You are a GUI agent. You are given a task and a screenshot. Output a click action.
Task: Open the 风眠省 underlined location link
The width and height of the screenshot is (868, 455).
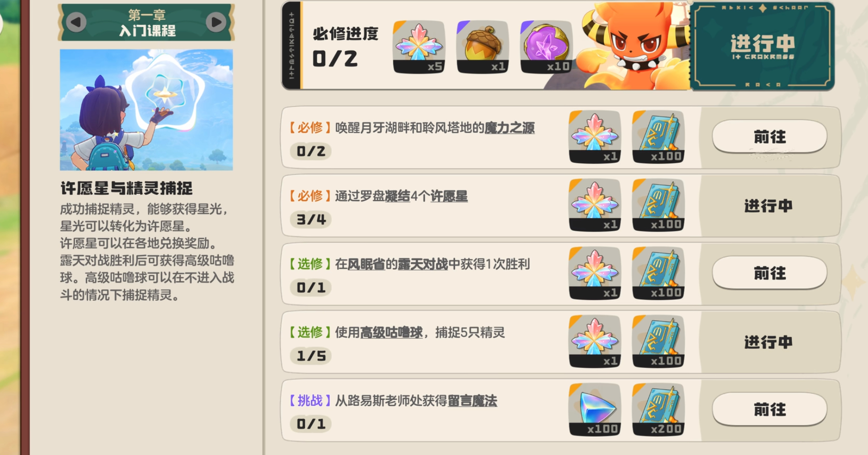point(366,265)
